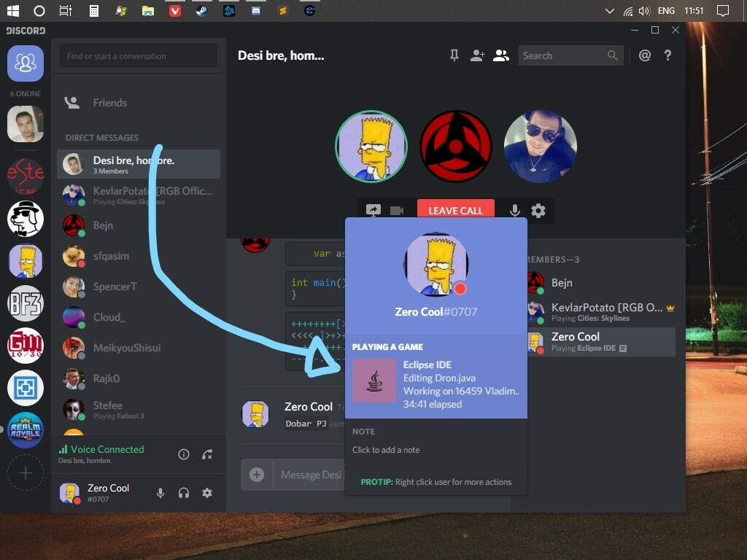
Task: Open user settings gear in bottom panel
Action: point(206,493)
